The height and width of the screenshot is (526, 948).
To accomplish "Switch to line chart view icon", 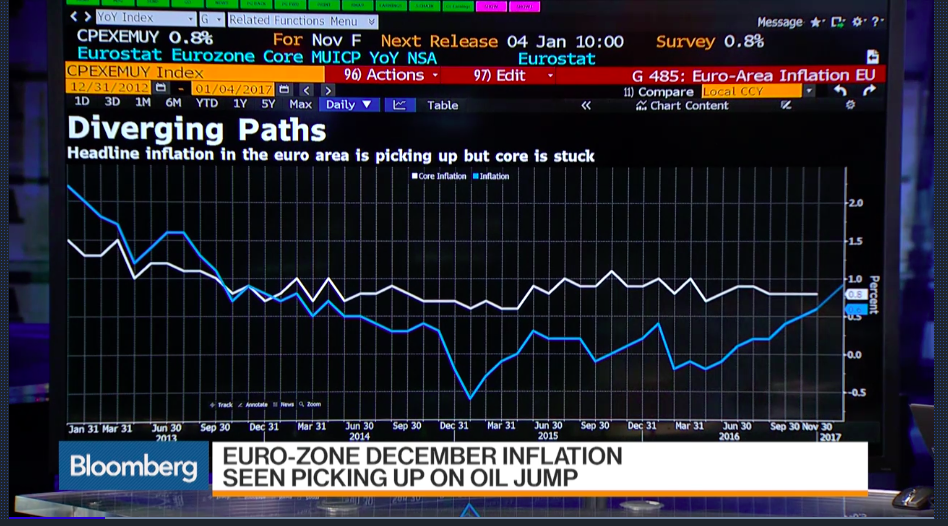I will 400,105.
